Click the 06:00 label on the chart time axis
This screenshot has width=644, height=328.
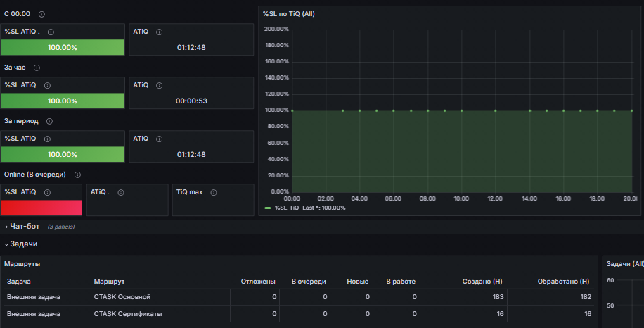click(393, 198)
